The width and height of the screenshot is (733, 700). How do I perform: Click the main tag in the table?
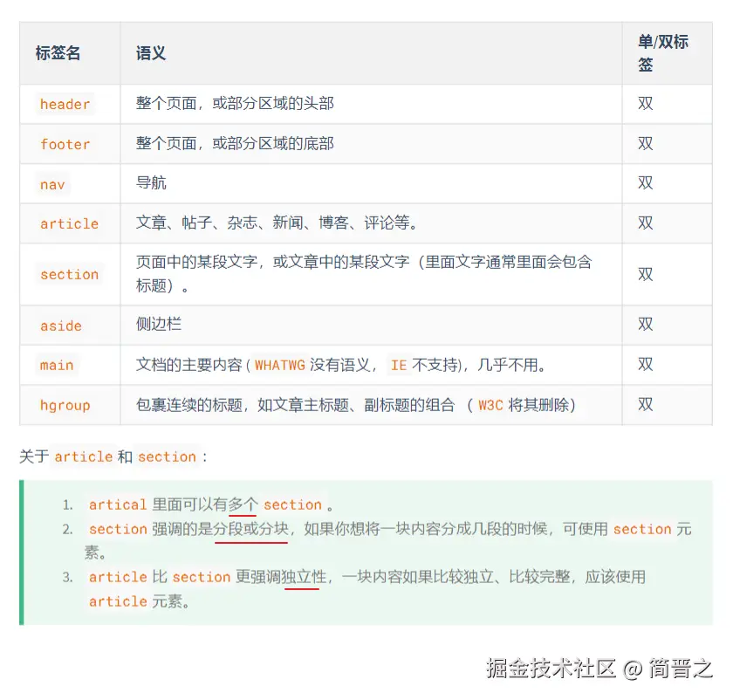click(56, 365)
